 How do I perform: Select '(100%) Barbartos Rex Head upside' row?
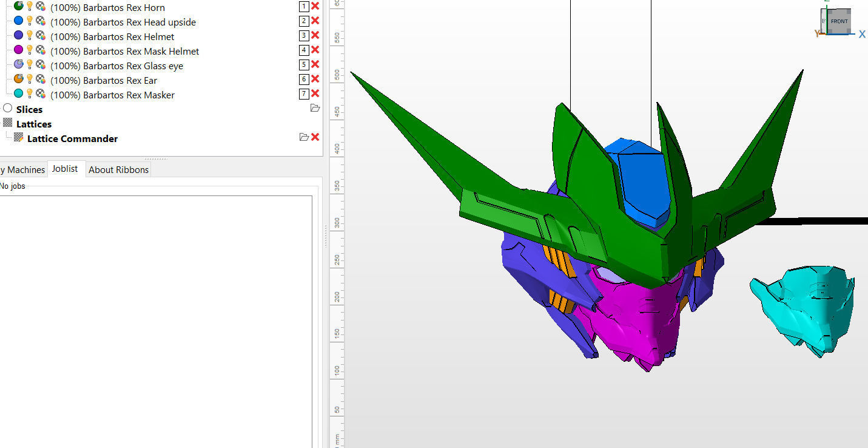[123, 22]
